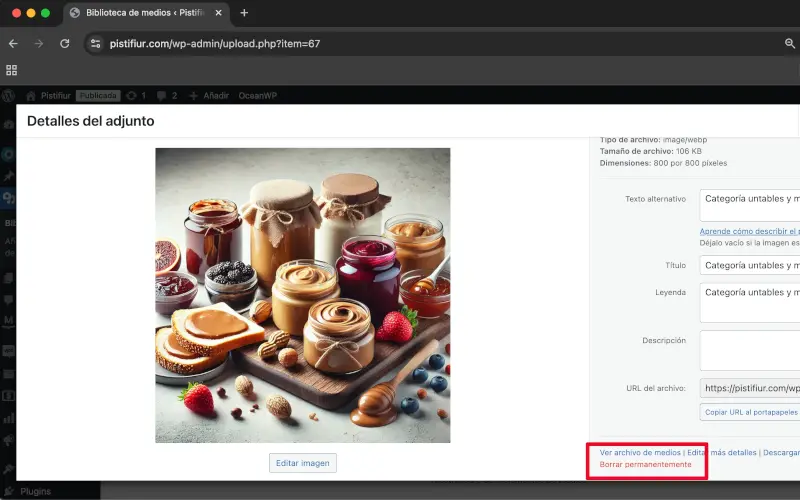The width and height of the screenshot is (800, 500).
Task: Open a new browser tab
Action: pyautogui.click(x=244, y=13)
